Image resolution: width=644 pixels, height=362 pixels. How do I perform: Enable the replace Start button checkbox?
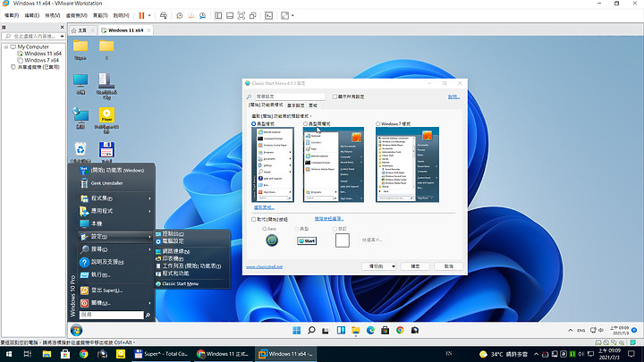[254, 219]
